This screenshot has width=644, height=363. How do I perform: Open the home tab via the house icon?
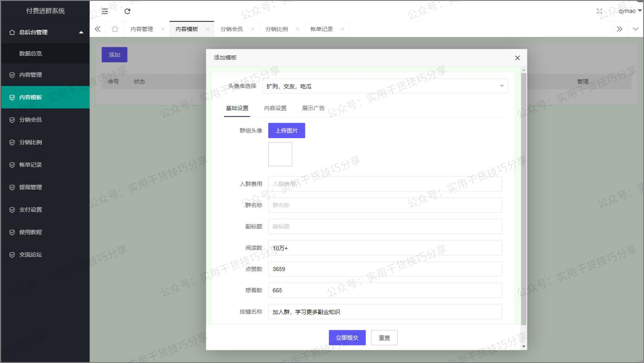[x=114, y=28]
